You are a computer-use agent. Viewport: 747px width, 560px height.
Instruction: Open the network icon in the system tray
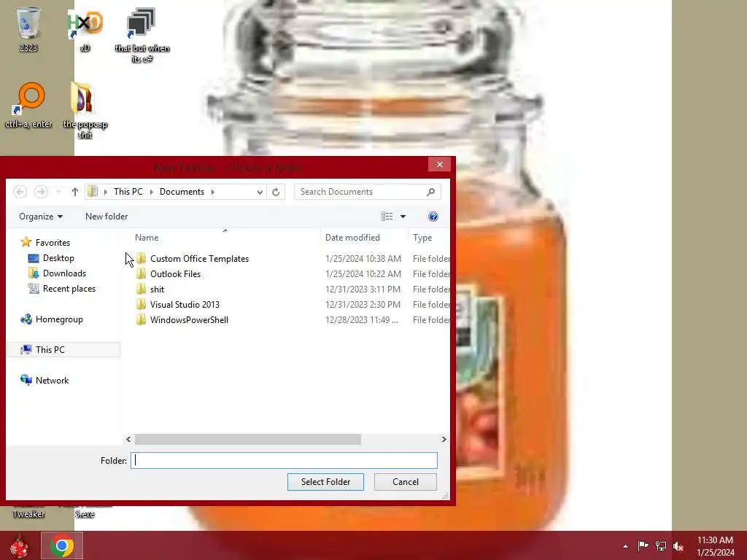pos(661,546)
